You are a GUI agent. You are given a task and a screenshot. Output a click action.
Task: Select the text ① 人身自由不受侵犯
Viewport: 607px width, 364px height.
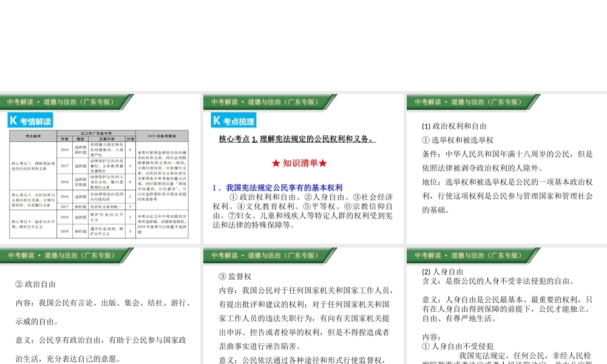458,346
